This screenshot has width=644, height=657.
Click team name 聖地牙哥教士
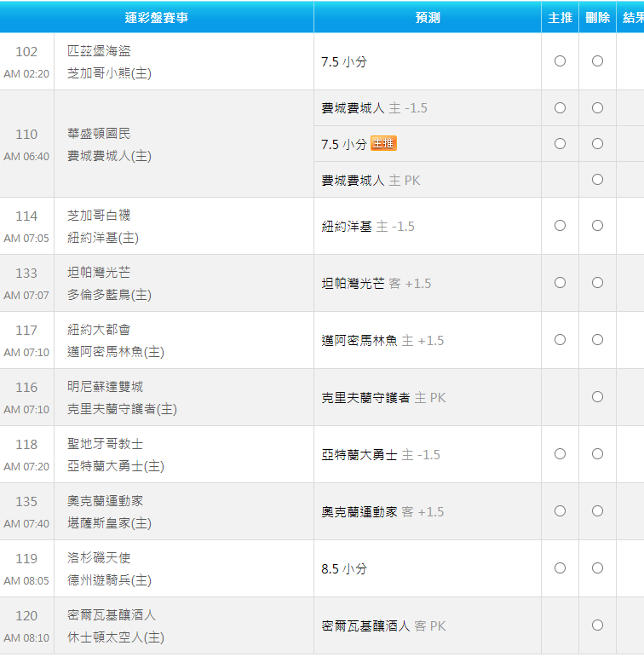tap(105, 444)
